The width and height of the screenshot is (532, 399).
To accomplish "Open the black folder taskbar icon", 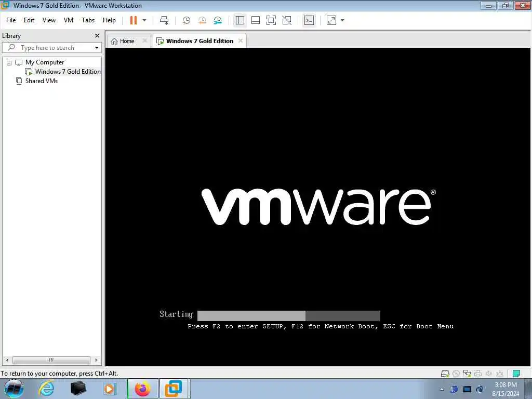I will point(78,389).
